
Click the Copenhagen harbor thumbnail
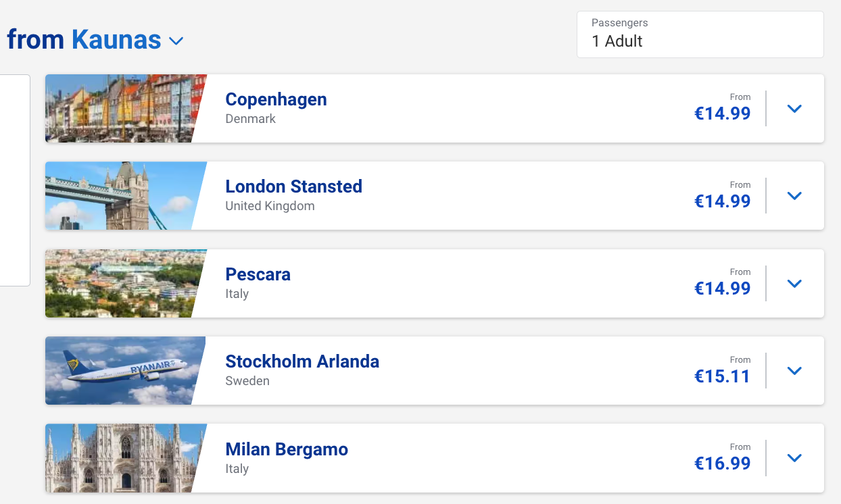[122, 108]
